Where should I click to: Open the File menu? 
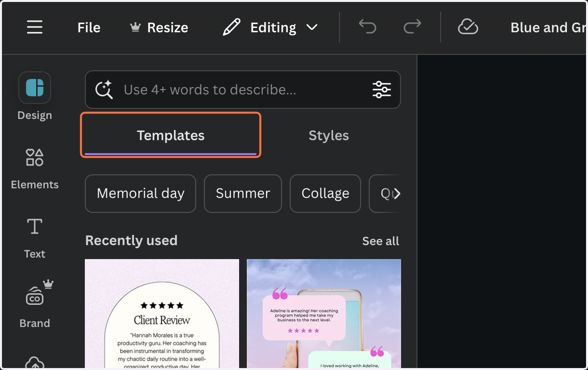click(89, 27)
